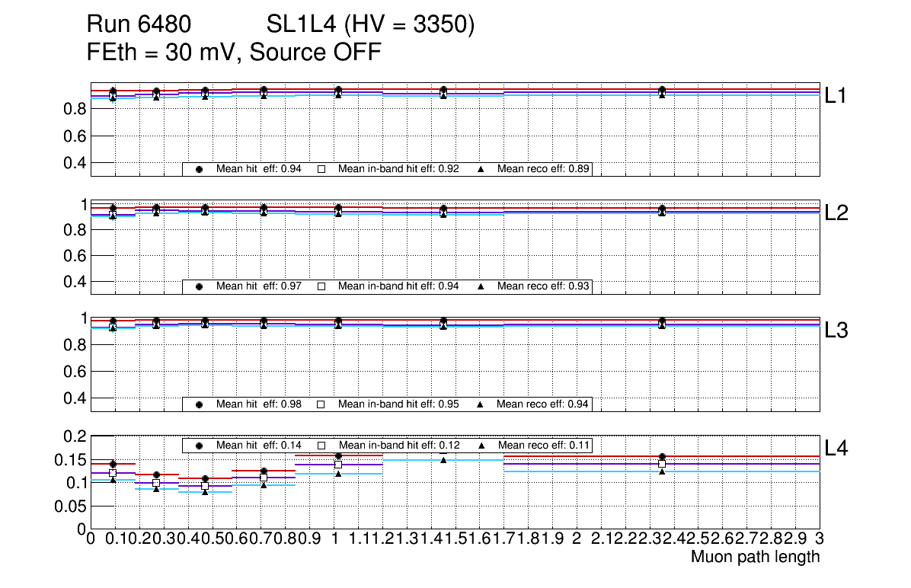Click the filled circle marker in L3 legend
Image resolution: width=911 pixels, height=588 pixels.
(x=200, y=404)
